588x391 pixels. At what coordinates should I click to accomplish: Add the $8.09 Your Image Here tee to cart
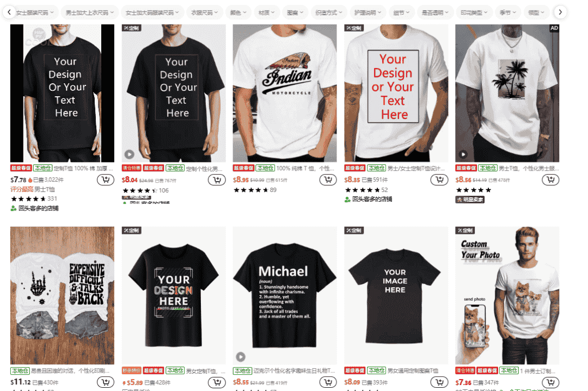439,382
